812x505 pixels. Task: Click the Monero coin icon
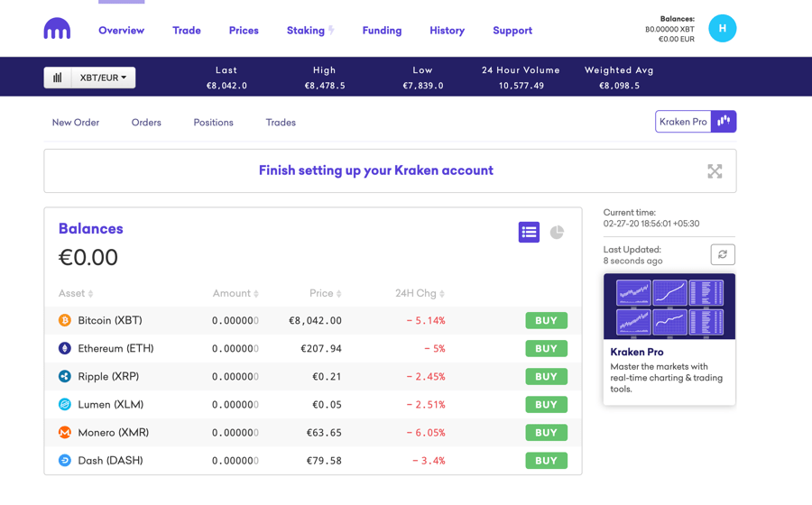65,433
